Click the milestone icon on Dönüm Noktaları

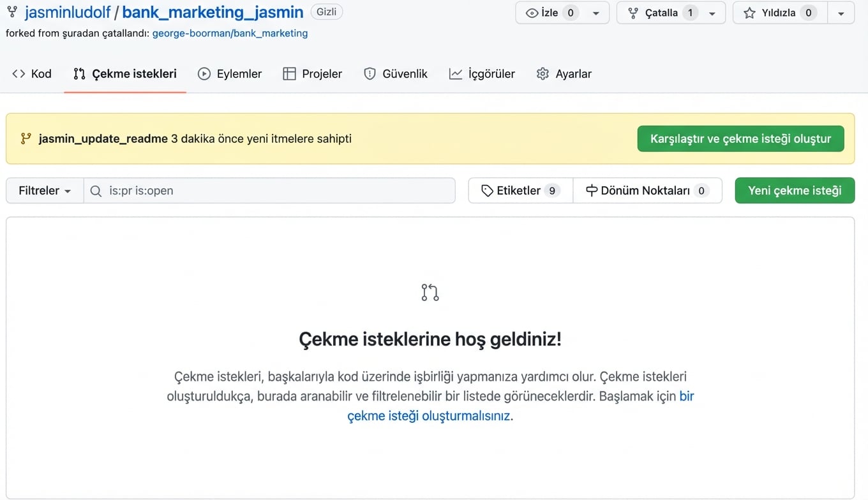click(x=592, y=190)
